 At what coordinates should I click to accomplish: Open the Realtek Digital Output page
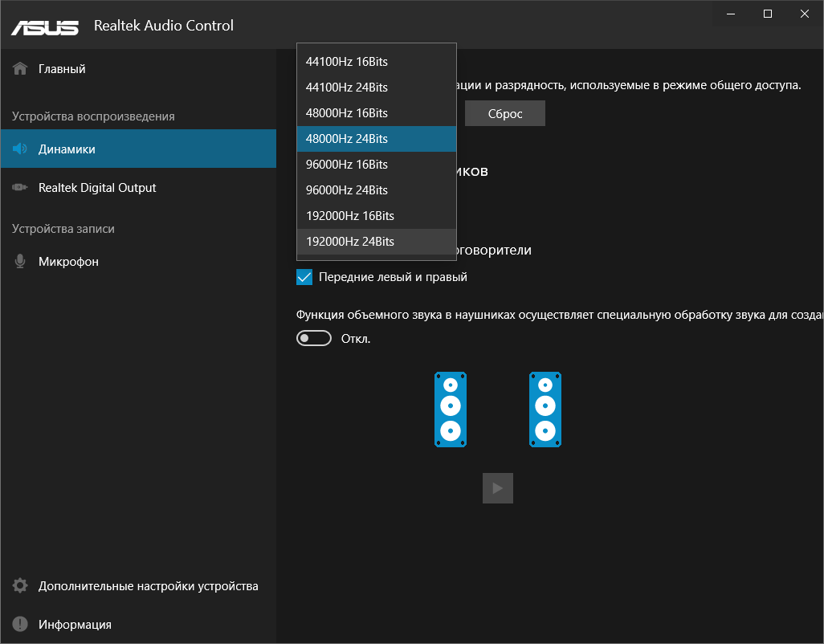[x=97, y=188]
